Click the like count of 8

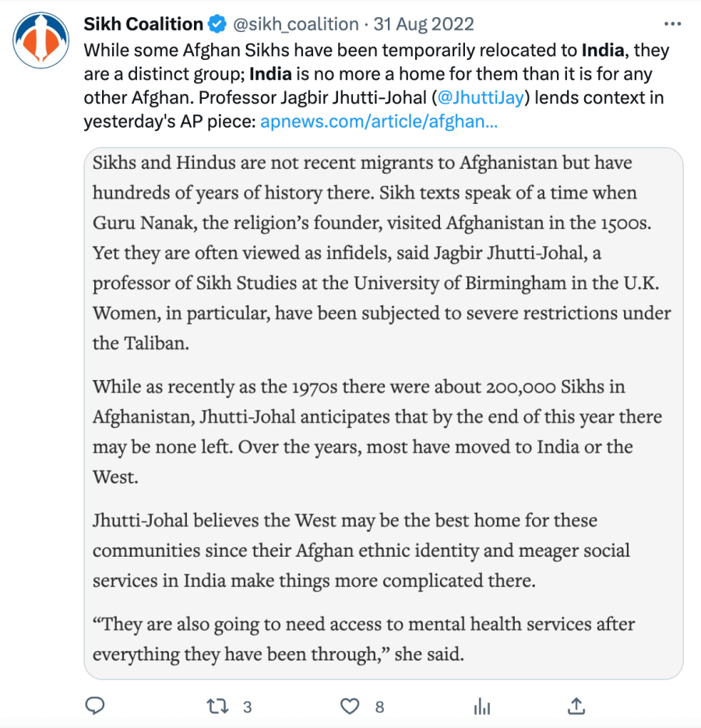point(379,707)
